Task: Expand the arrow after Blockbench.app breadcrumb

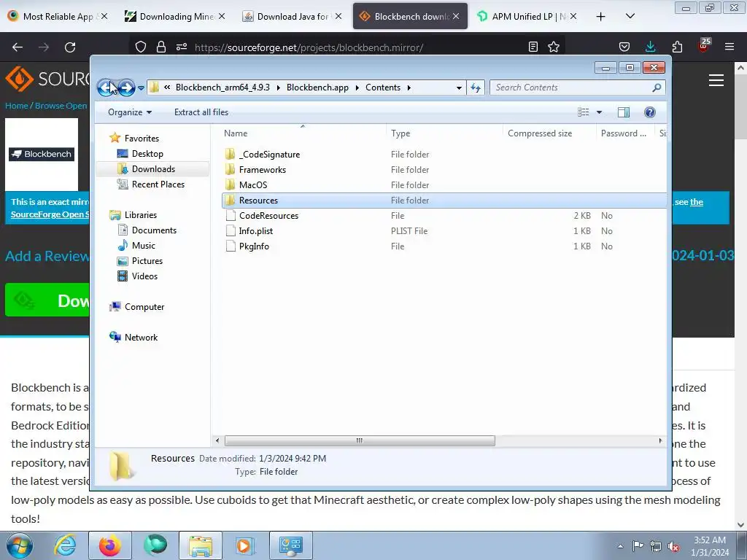Action: (x=357, y=87)
